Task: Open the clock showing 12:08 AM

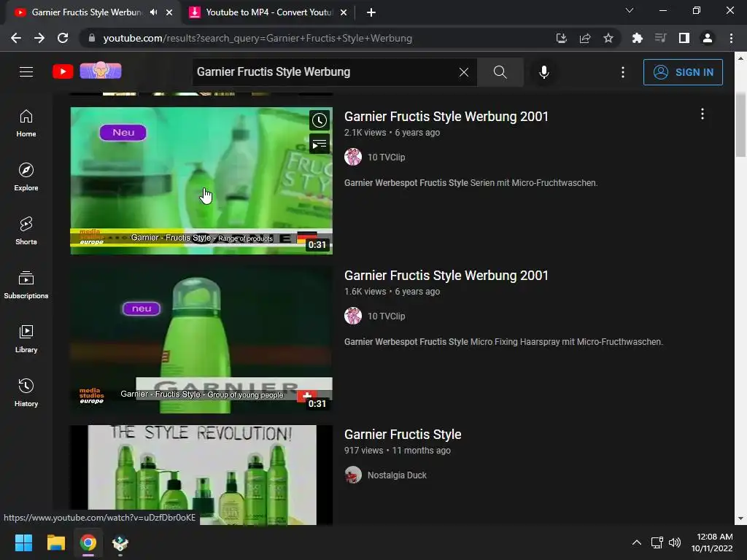Action: [712, 542]
